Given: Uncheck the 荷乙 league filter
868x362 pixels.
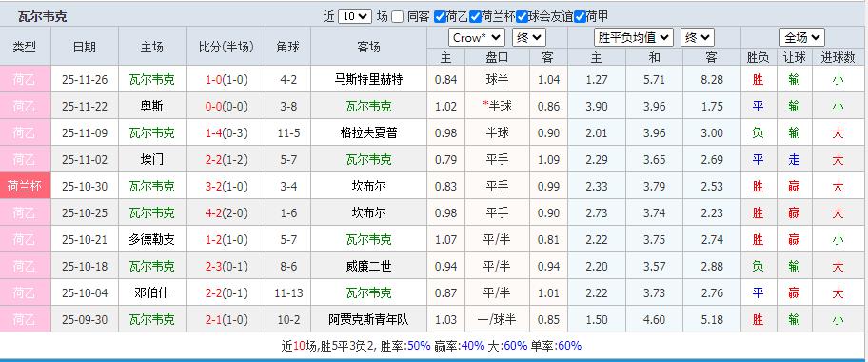Looking at the screenshot, I should [x=440, y=16].
